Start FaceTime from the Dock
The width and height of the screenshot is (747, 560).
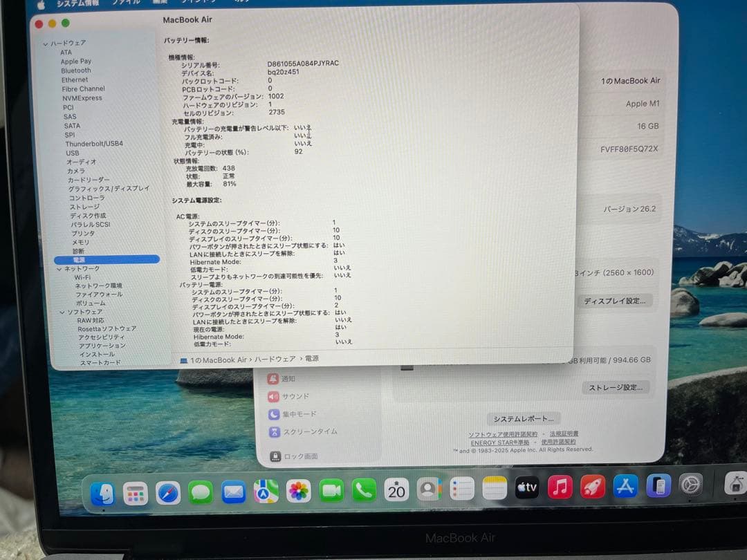[331, 490]
